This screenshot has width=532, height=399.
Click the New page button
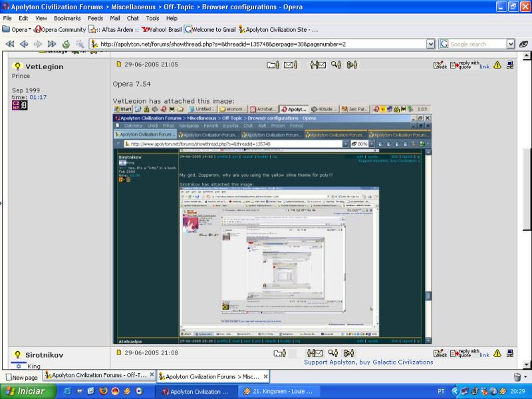(x=21, y=377)
